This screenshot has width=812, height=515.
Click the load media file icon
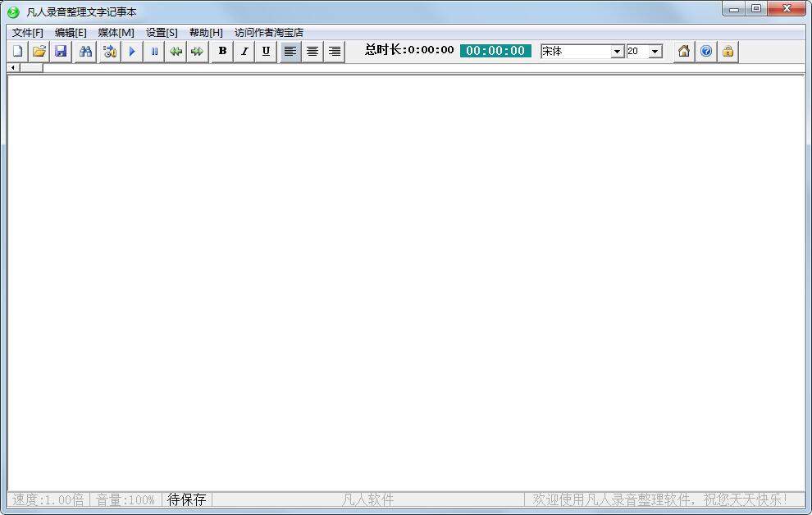coord(110,52)
